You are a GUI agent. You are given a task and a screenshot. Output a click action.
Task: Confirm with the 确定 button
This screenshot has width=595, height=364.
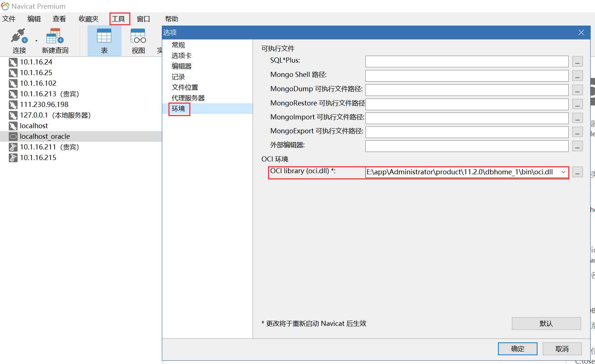pyautogui.click(x=518, y=349)
